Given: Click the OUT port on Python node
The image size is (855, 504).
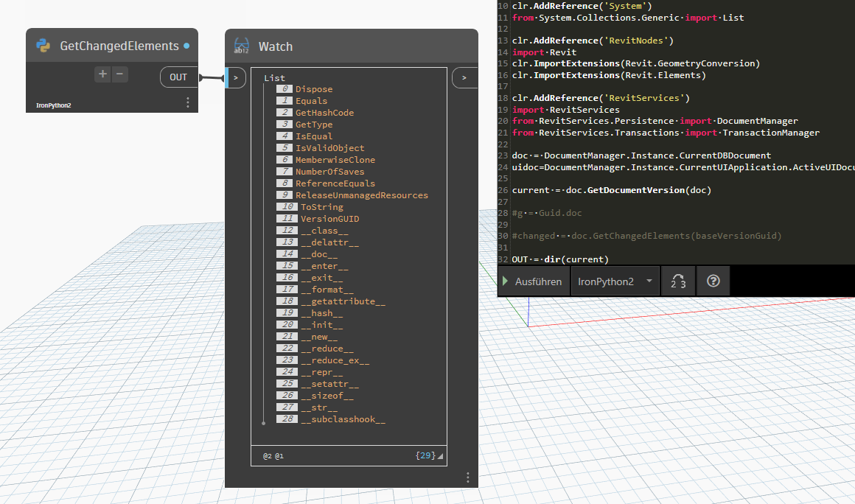Looking at the screenshot, I should (178, 77).
